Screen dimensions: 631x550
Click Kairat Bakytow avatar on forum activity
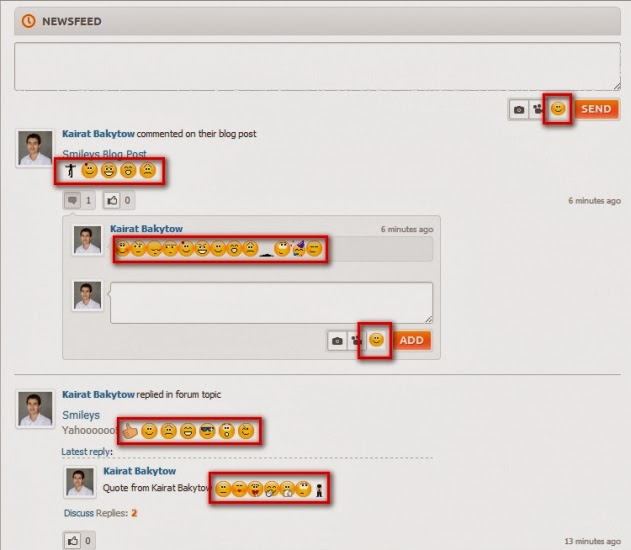tap(35, 409)
